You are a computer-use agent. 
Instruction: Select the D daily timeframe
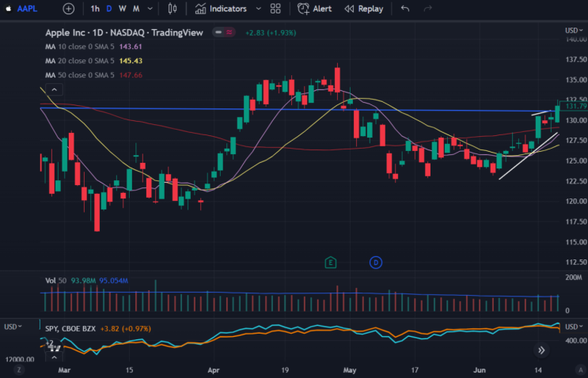point(108,9)
